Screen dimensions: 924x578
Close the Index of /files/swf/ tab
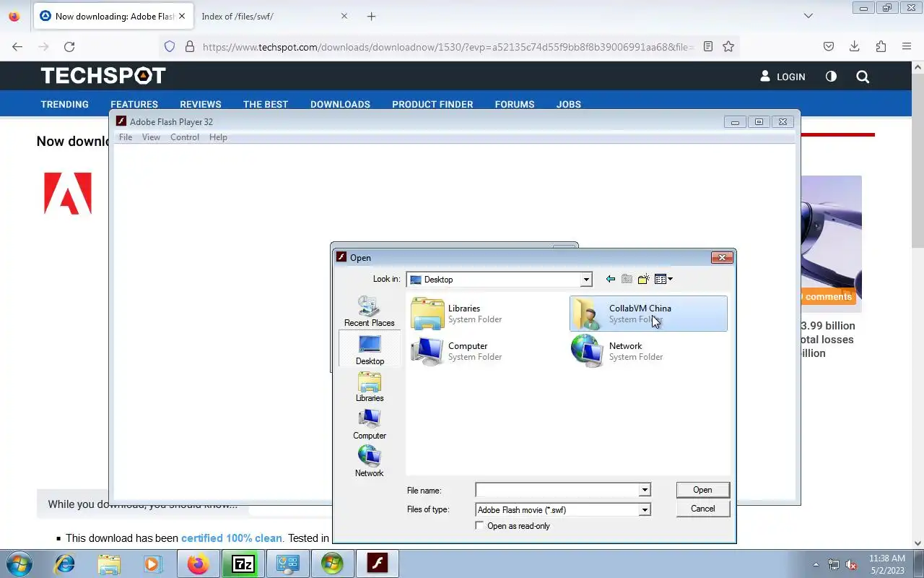point(344,16)
